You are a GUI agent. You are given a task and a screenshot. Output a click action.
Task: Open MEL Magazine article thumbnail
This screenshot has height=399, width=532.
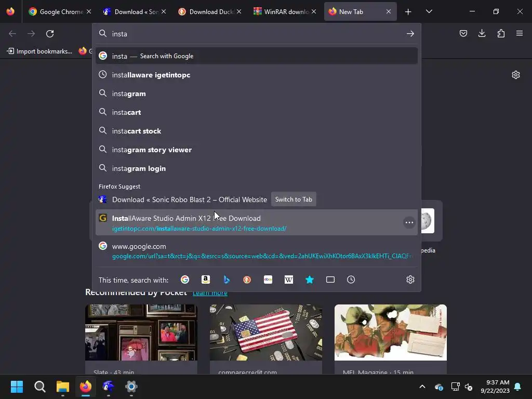[x=391, y=332]
